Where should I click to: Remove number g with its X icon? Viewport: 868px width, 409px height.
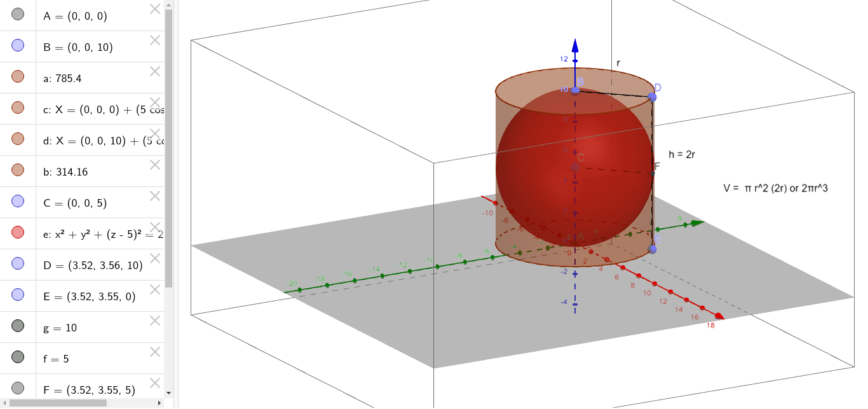154,321
